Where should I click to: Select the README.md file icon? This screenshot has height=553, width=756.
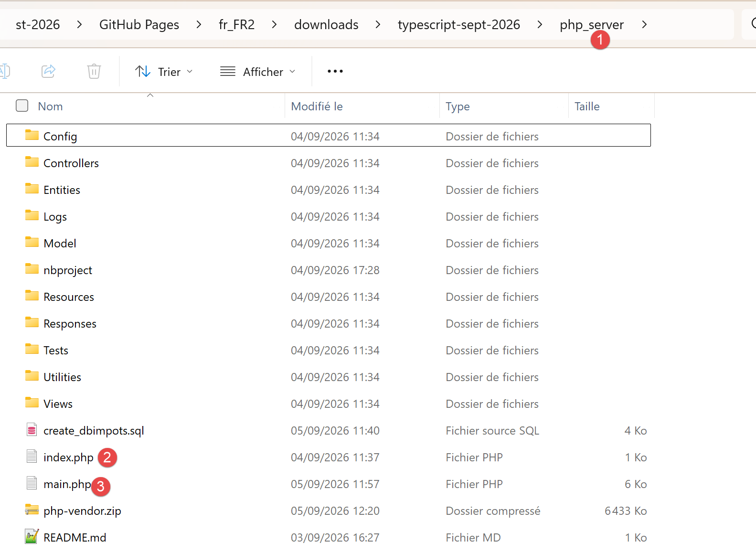32,537
